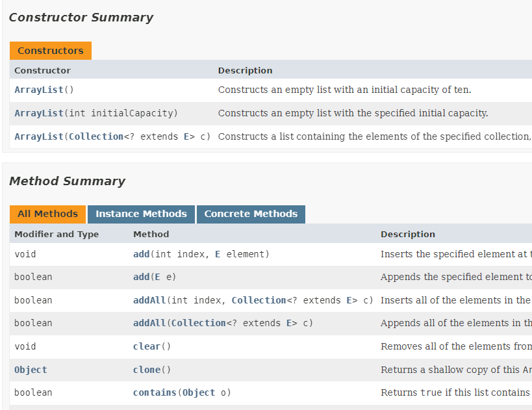Click the Constructor Summary heading
Image resolution: width=532 pixels, height=410 pixels.
(x=81, y=18)
